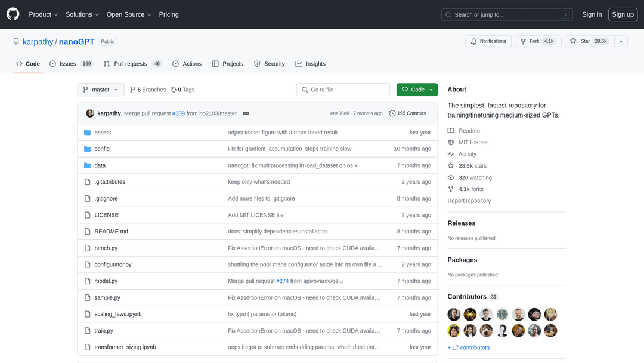
Task: Open sample.py file
Action: click(x=107, y=297)
